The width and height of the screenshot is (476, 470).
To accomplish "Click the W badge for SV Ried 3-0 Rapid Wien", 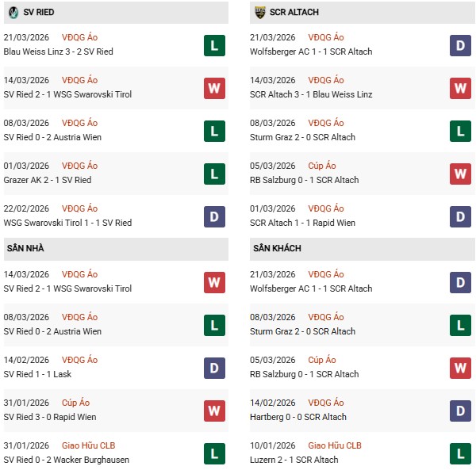I will click(x=214, y=411).
